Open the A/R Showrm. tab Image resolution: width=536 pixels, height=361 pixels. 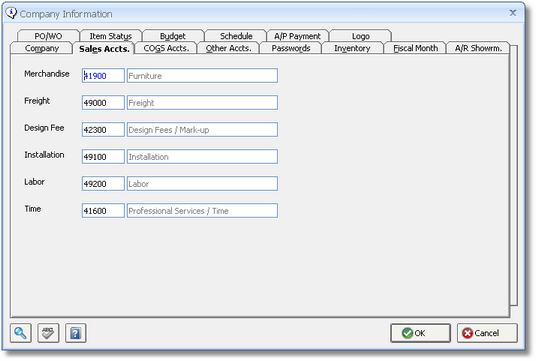point(478,48)
